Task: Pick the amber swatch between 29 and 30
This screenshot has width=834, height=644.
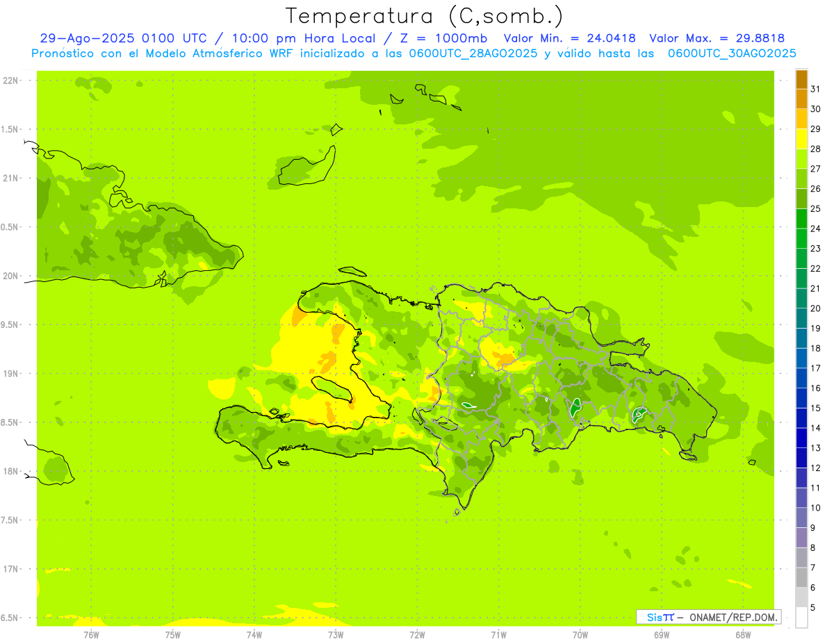Action: (801, 119)
